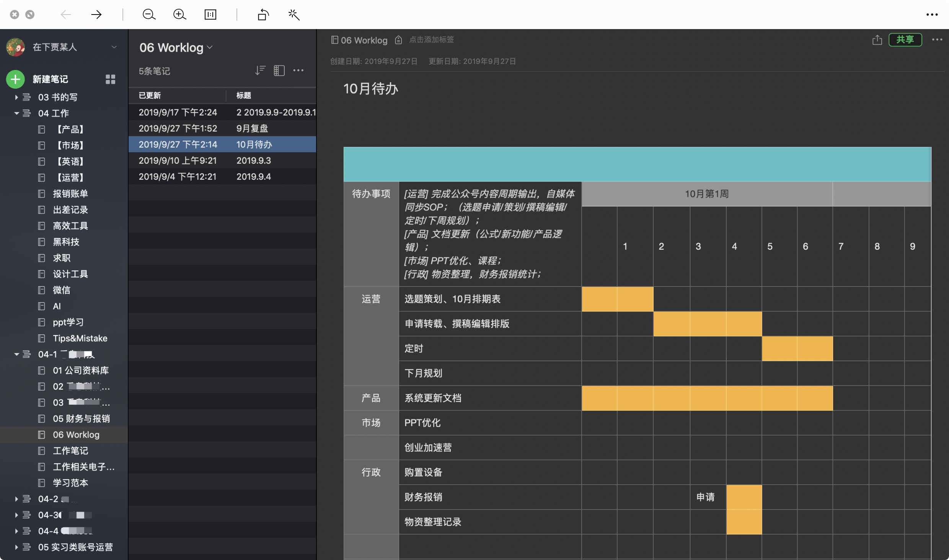949x560 pixels.
Task: Click the user avatar picture
Action: [x=15, y=47]
